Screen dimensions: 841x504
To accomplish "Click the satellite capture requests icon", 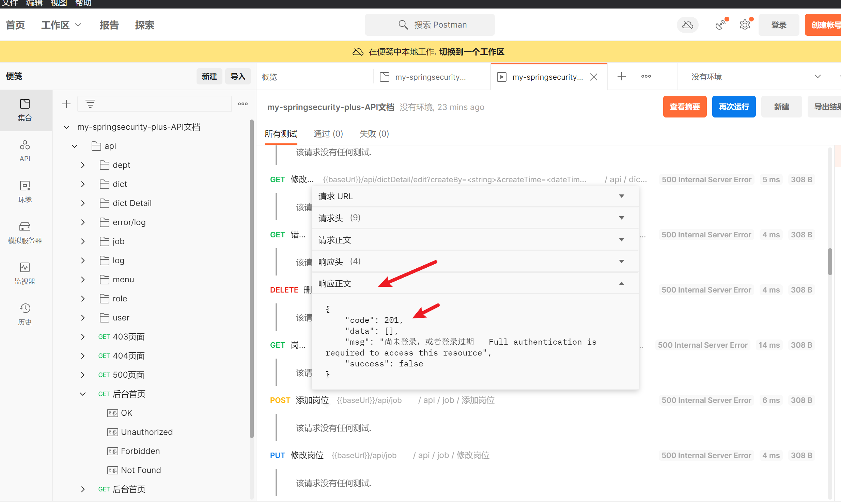I will (x=720, y=25).
